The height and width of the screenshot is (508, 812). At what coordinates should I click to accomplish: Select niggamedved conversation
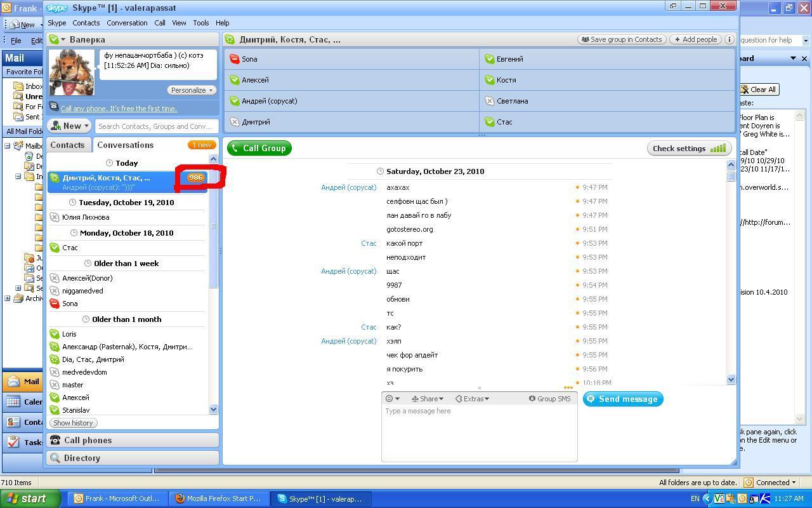[127, 291]
